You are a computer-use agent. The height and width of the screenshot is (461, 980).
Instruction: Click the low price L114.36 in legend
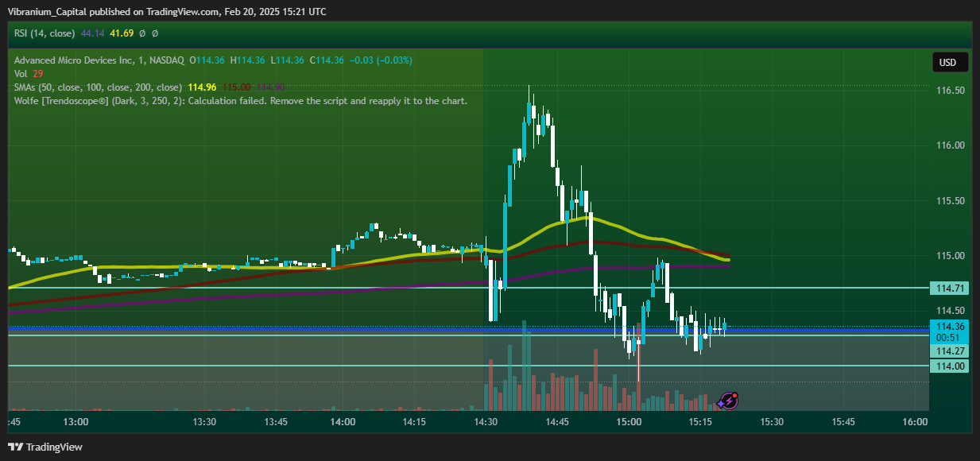click(287, 60)
